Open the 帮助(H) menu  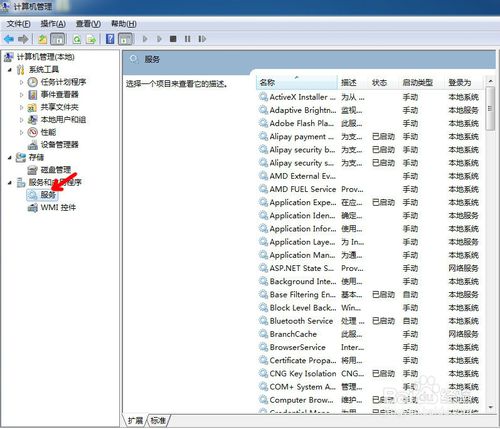pyautogui.click(x=124, y=24)
